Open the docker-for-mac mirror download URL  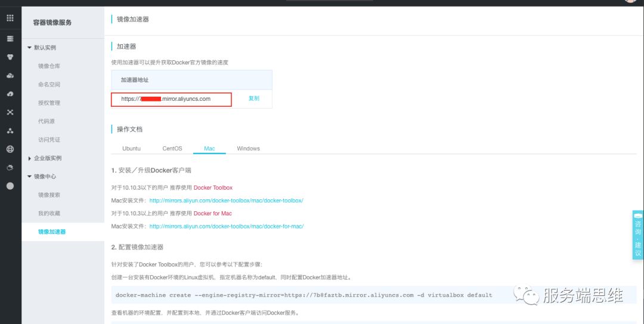(227, 227)
